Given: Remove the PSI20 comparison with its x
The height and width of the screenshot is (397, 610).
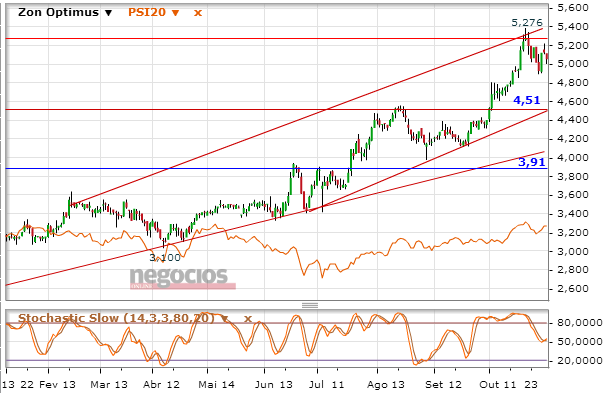Looking at the screenshot, I should [198, 13].
